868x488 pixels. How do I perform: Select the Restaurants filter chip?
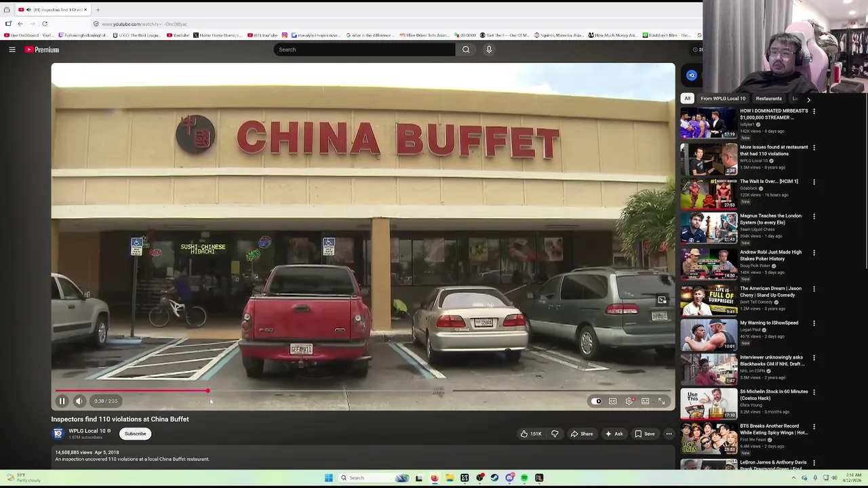coord(768,98)
